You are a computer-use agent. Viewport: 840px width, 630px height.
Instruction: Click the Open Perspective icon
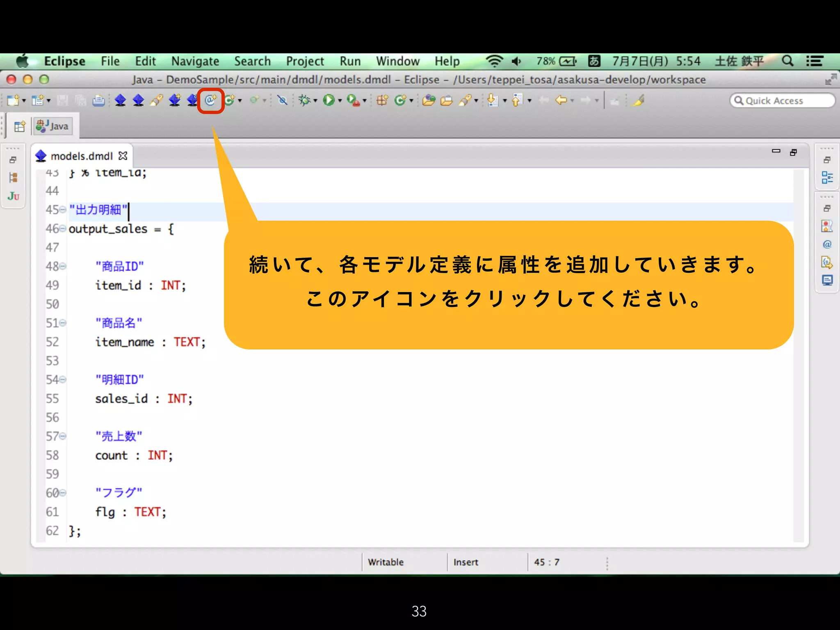19,126
